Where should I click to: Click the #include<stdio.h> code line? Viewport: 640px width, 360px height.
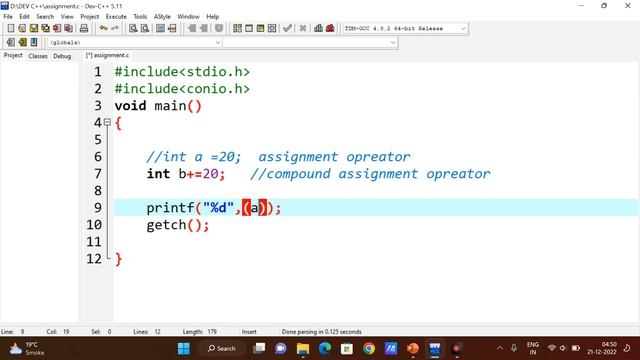(x=182, y=72)
